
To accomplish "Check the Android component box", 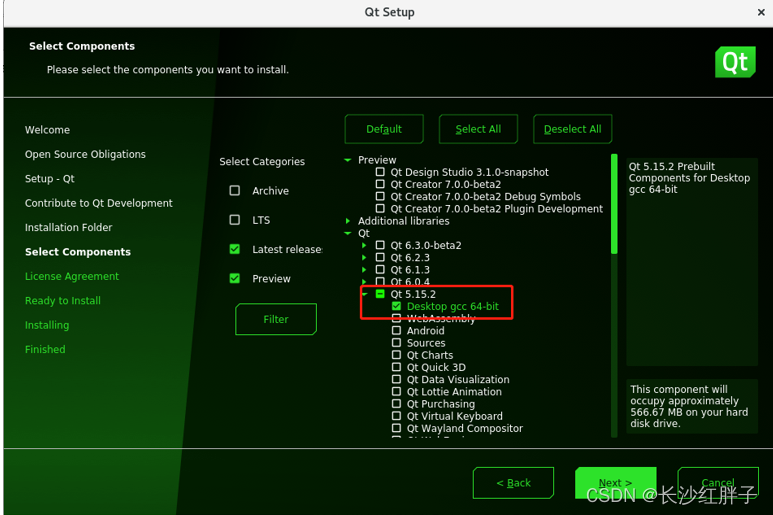I will [x=396, y=331].
